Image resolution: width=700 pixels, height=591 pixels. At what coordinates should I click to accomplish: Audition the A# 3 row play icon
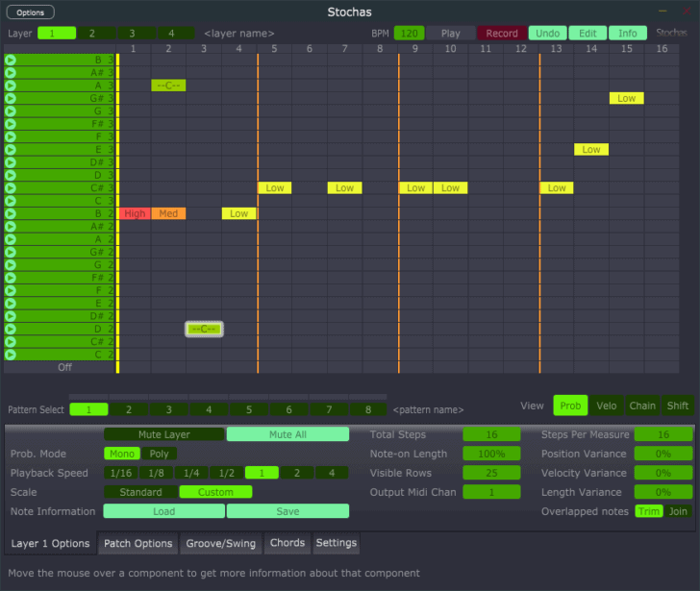[x=11, y=73]
